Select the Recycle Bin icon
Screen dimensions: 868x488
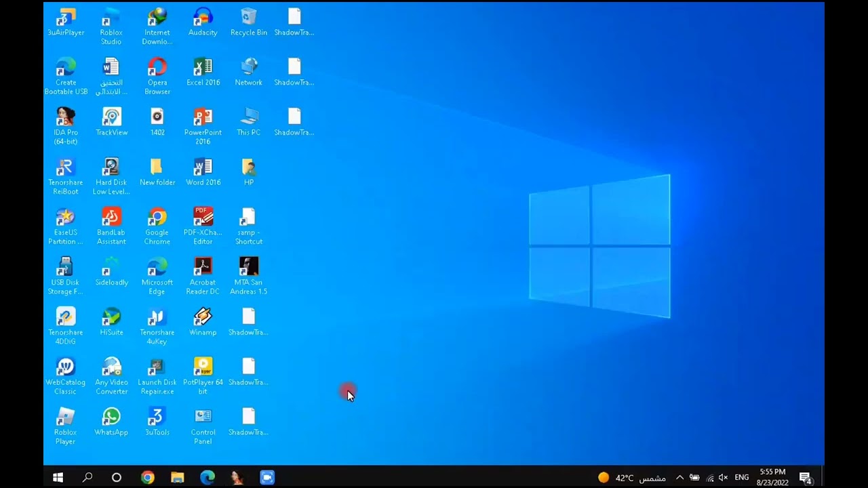(249, 22)
